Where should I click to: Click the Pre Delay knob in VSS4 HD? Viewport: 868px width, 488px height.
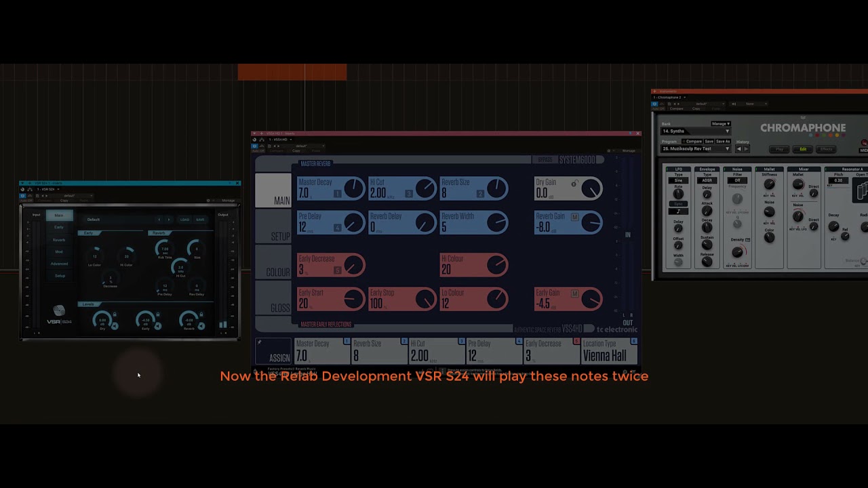[353, 222]
